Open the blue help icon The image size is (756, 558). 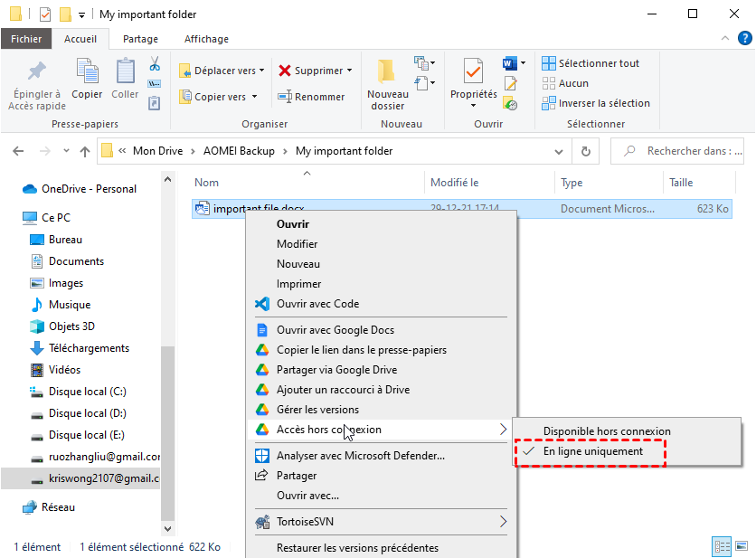(745, 38)
